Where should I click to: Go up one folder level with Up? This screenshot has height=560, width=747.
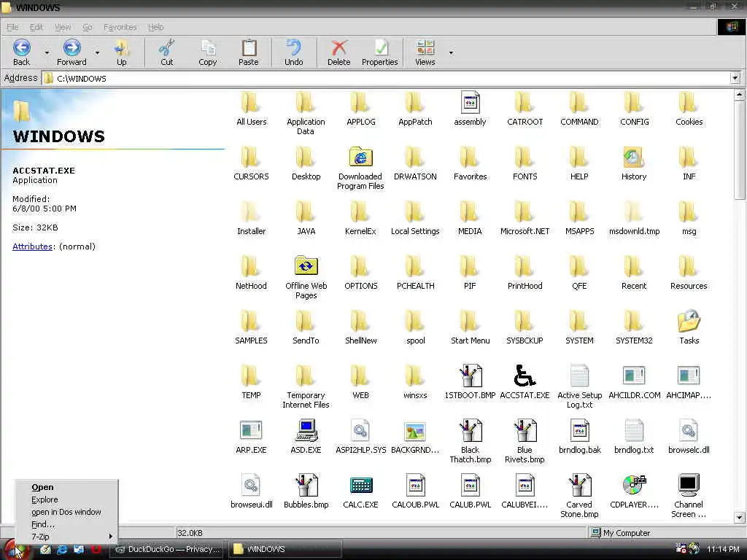click(122, 52)
